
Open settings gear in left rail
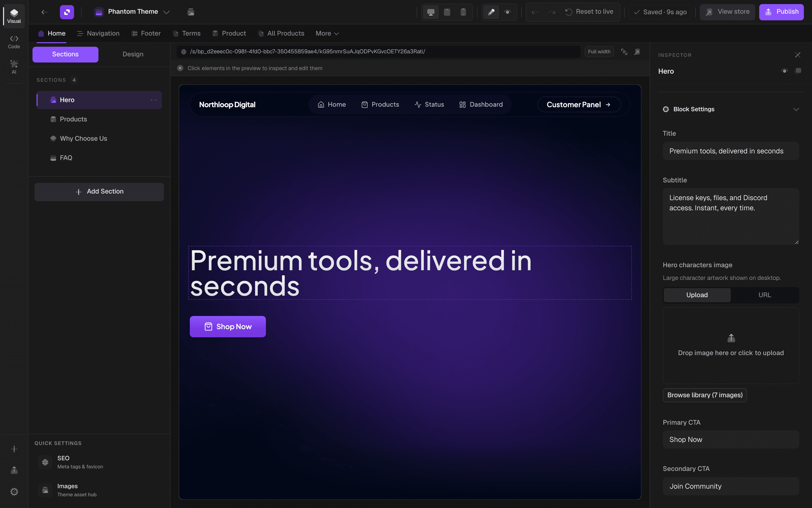point(14,492)
